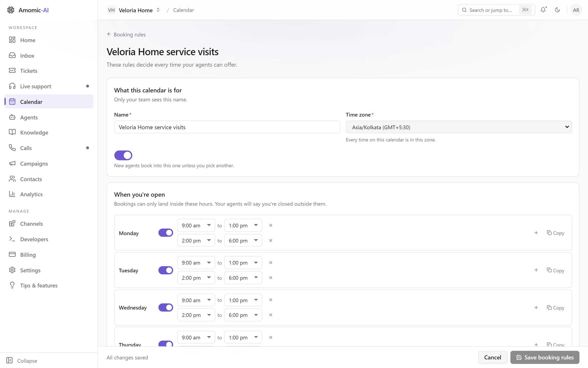Change Wednesday's 1:00 pm end time
Viewport: 588px width, 368px height.
(x=243, y=300)
